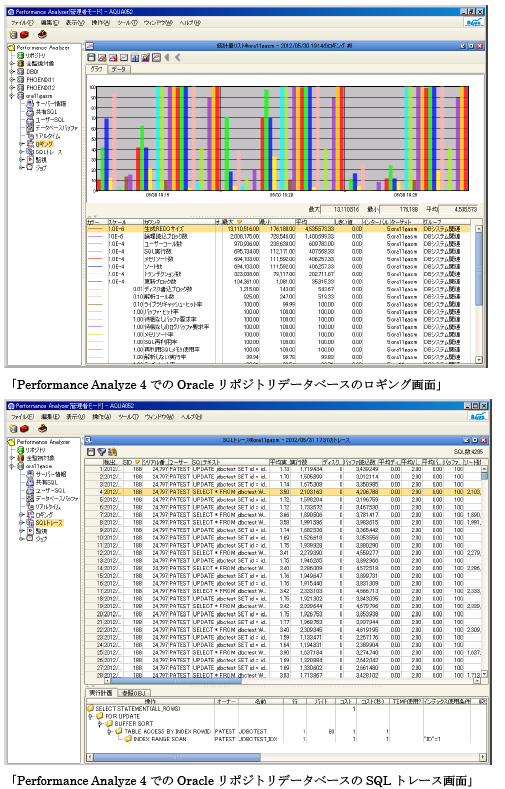Click the 平均 value field showing 4,535,573

(458, 209)
